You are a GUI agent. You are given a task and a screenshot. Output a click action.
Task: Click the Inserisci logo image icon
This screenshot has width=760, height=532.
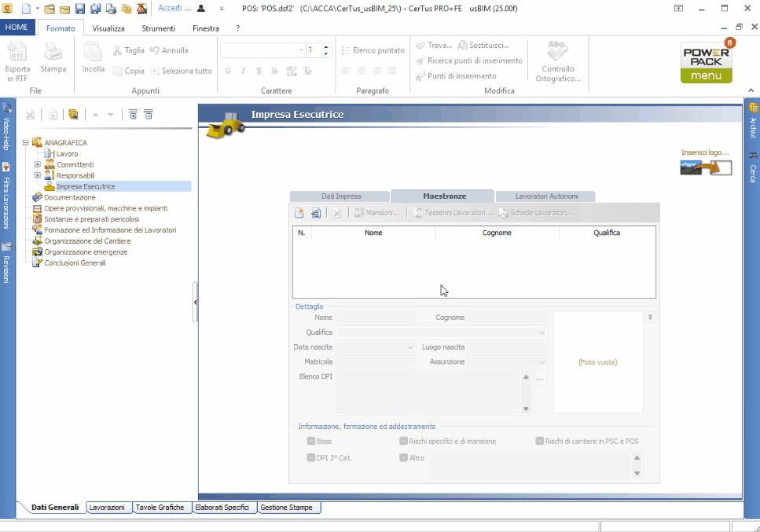(705, 167)
